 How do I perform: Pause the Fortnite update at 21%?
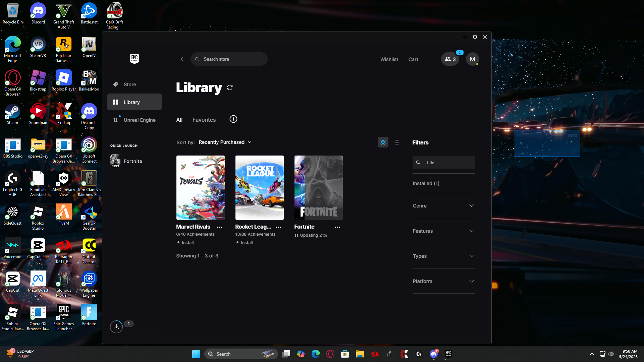click(x=297, y=235)
